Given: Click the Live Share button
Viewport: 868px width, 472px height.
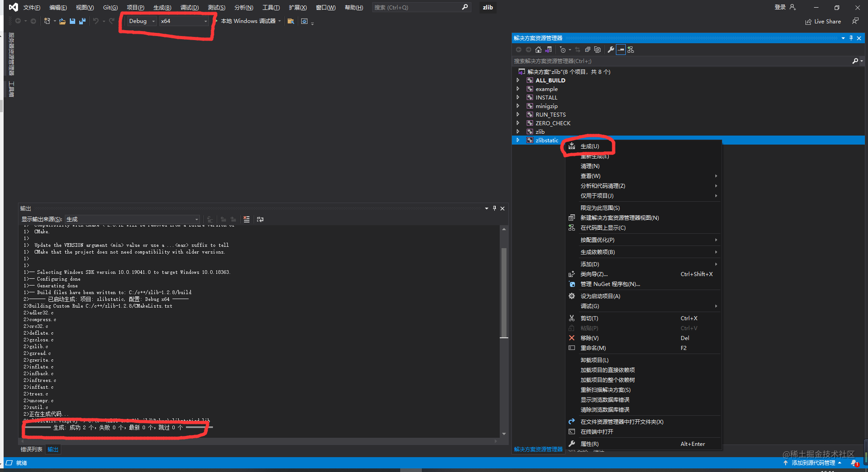Looking at the screenshot, I should [823, 21].
